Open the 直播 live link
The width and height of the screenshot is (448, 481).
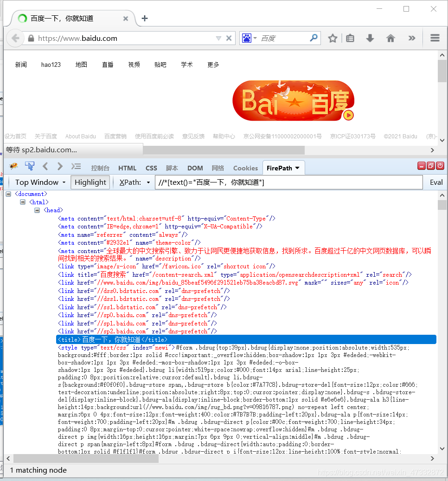[x=108, y=65]
